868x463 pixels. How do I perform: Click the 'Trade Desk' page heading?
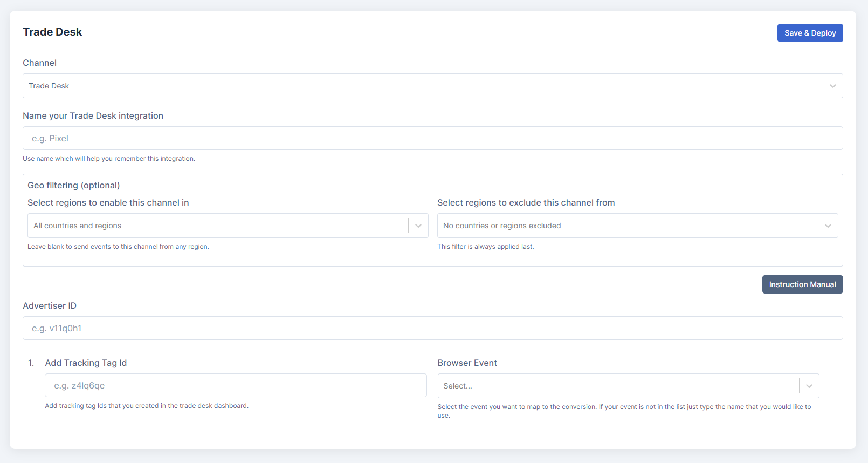pos(52,32)
